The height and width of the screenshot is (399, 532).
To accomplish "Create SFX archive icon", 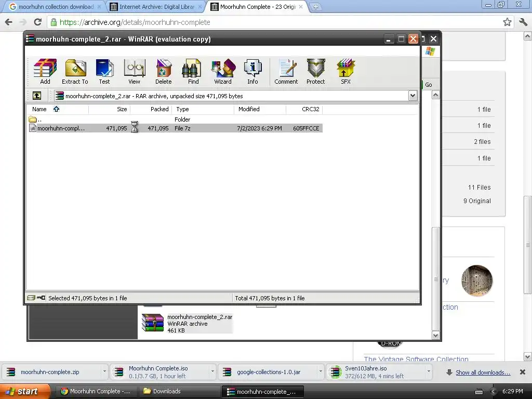I will point(345,72).
